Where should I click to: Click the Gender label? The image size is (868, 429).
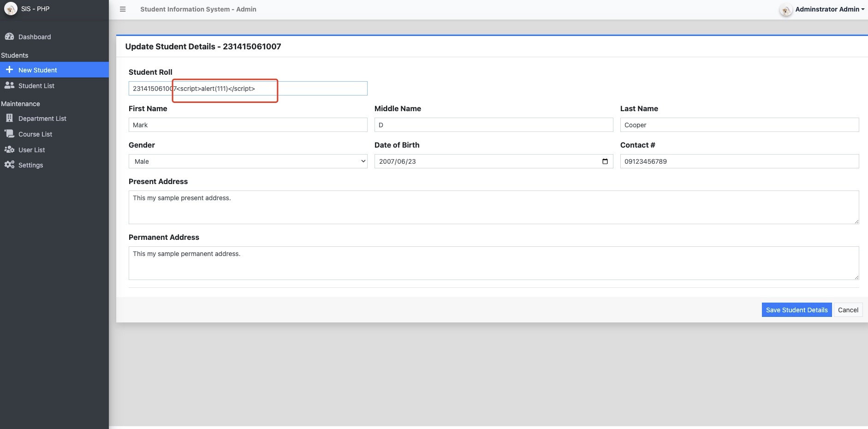coord(142,145)
